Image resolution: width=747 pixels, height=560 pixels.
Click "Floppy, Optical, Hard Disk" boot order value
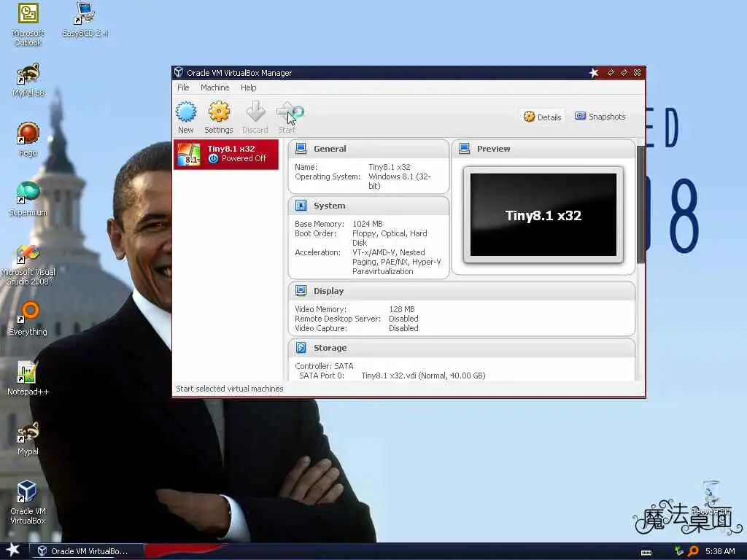pyautogui.click(x=390, y=238)
